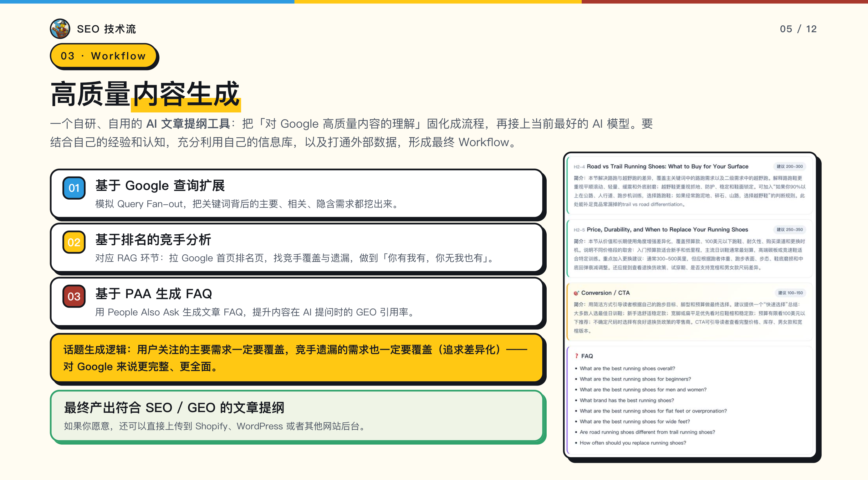Image resolution: width=868 pixels, height=480 pixels.
Task: Click the yellow '话题生成逻辑' callout box
Action: pos(297,358)
